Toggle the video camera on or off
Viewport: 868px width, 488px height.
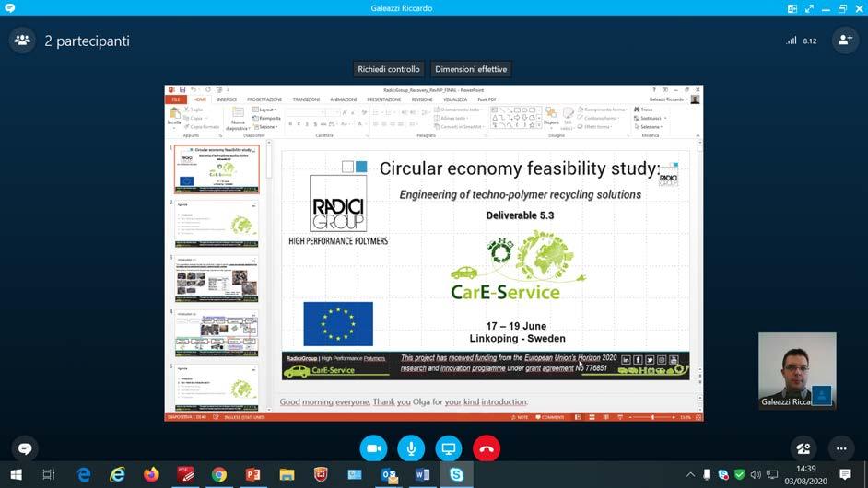373,448
